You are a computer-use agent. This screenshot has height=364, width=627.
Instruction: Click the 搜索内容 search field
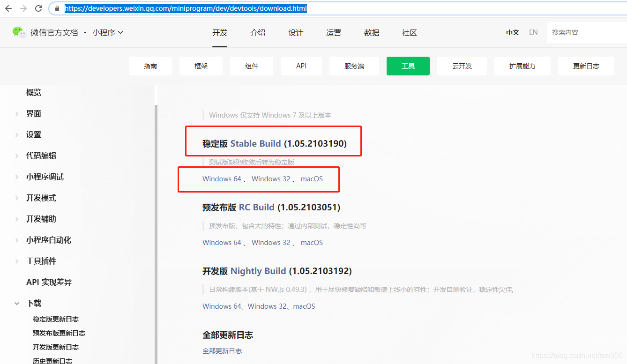[587, 32]
